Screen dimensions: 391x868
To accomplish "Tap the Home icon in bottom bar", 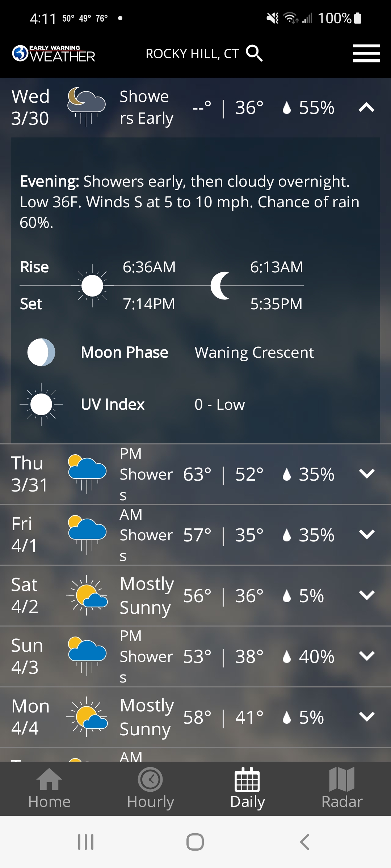I will 50,779.
